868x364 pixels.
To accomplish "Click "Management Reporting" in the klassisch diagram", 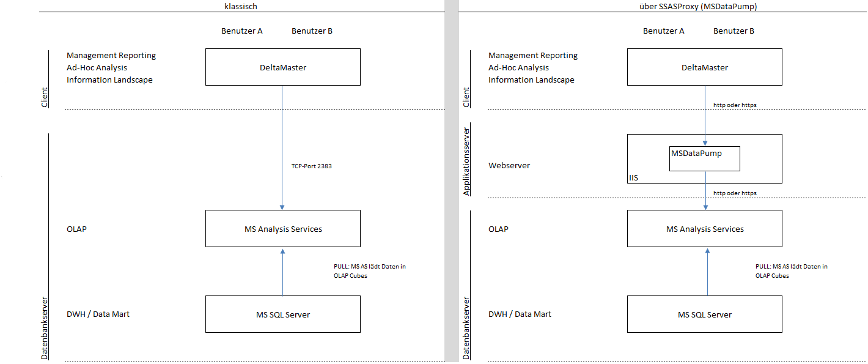I will tap(111, 56).
